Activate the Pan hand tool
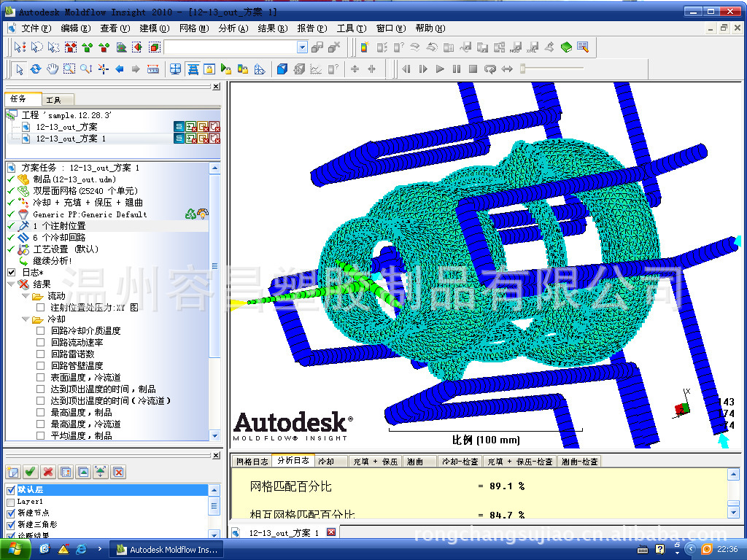This screenshot has width=747, height=560. [53, 69]
